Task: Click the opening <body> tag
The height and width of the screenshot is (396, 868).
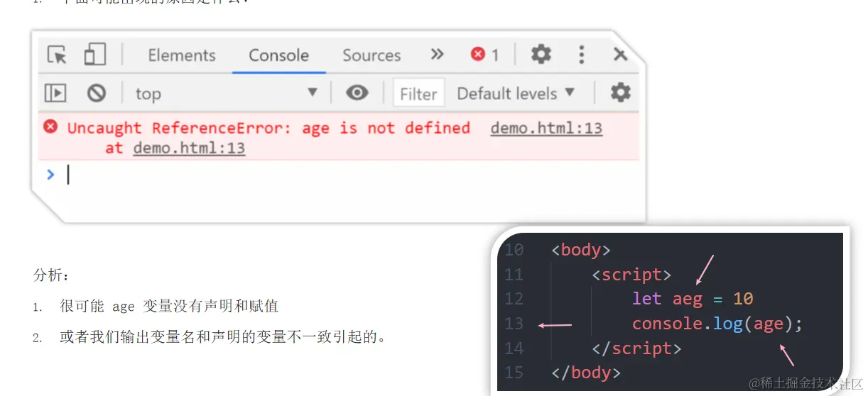Action: (580, 250)
